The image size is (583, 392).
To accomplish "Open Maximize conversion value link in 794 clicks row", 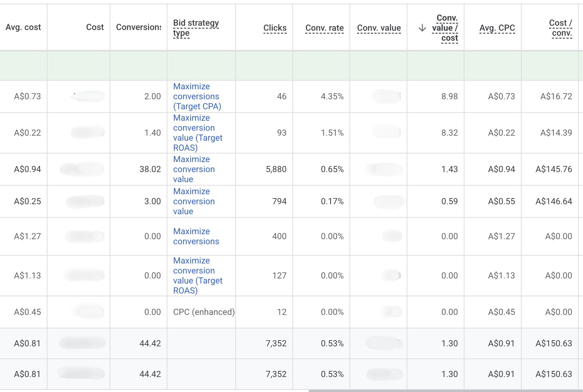I will pyautogui.click(x=194, y=201).
